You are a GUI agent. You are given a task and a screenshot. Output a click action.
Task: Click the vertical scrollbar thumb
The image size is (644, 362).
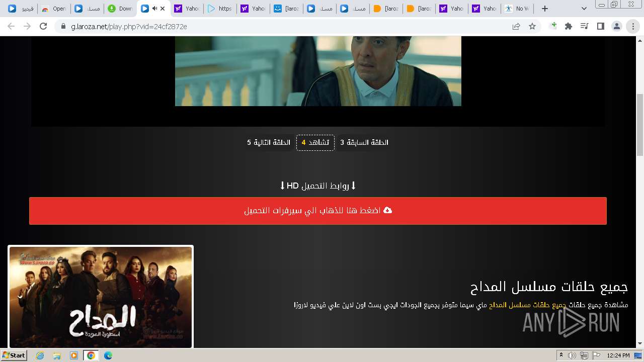[640, 125]
